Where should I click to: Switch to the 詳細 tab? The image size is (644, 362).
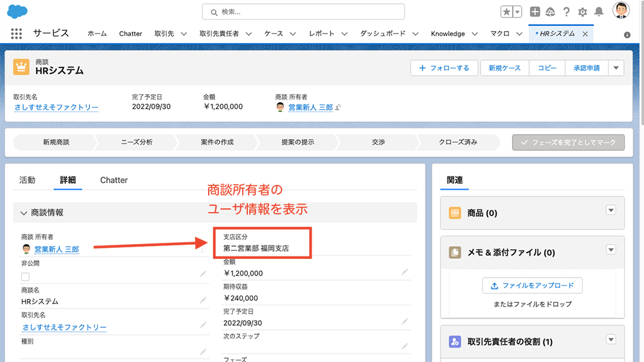click(x=68, y=180)
